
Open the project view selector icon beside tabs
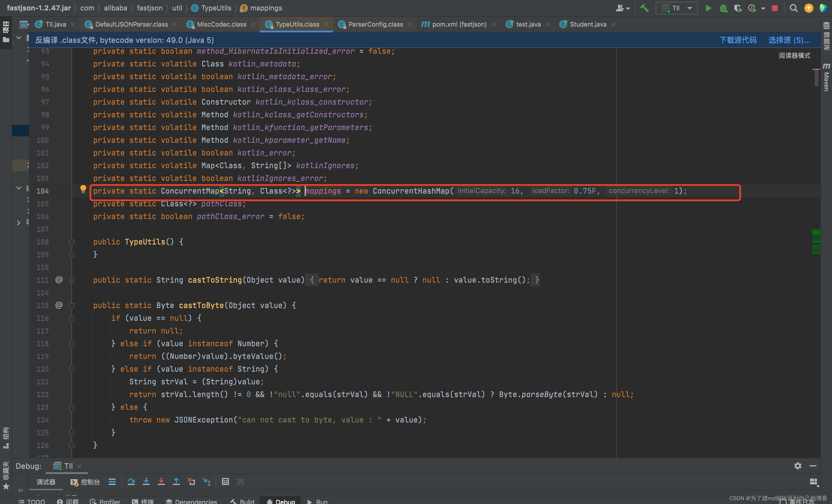click(x=24, y=24)
